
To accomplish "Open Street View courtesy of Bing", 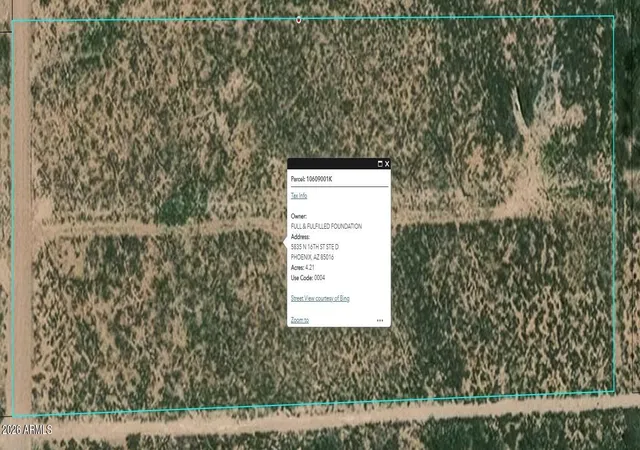I will [320, 299].
